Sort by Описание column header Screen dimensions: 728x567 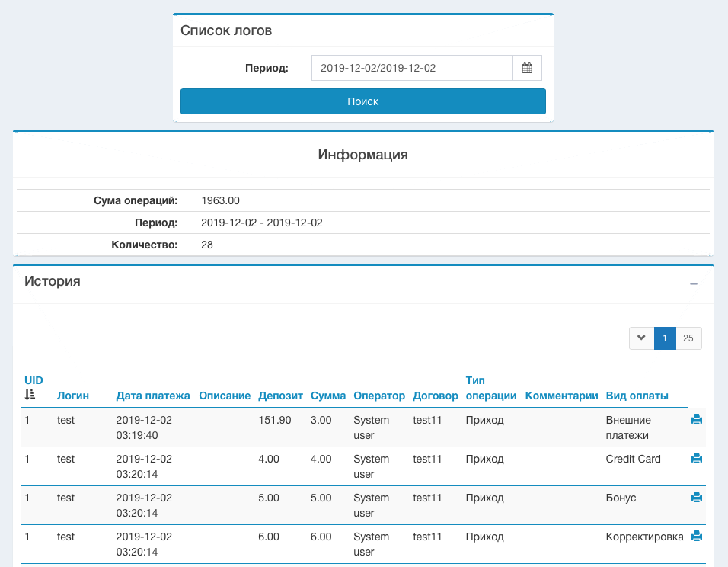click(225, 396)
